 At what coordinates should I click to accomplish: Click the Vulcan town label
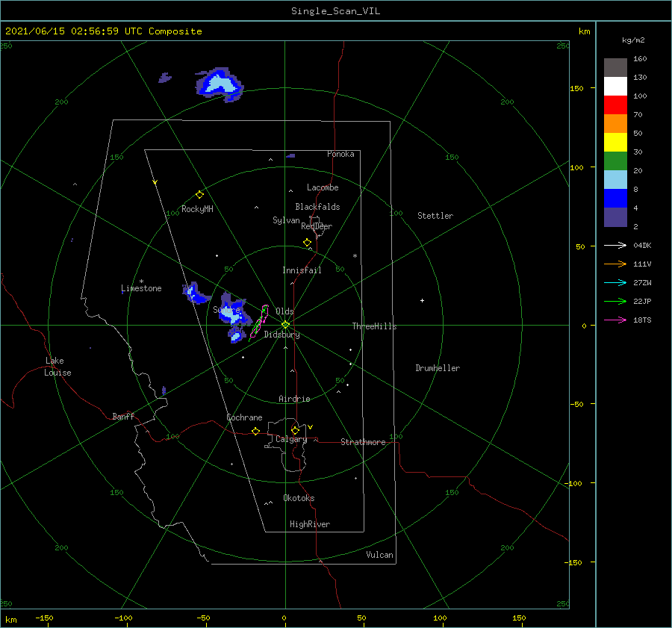380,555
